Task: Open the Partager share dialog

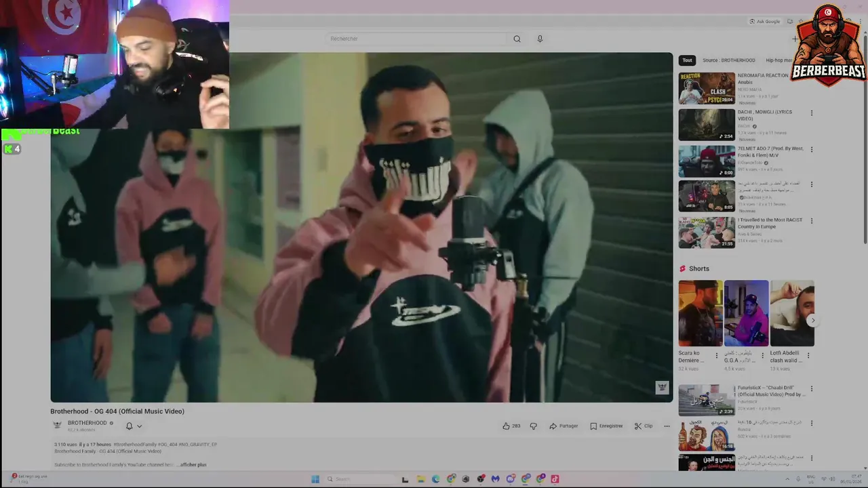Action: coord(564,426)
